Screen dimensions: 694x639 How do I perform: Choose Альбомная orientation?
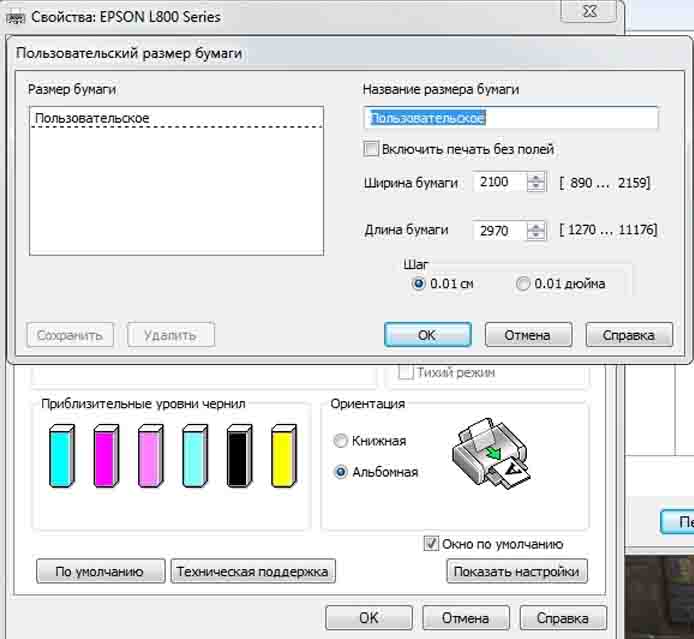coord(340,472)
